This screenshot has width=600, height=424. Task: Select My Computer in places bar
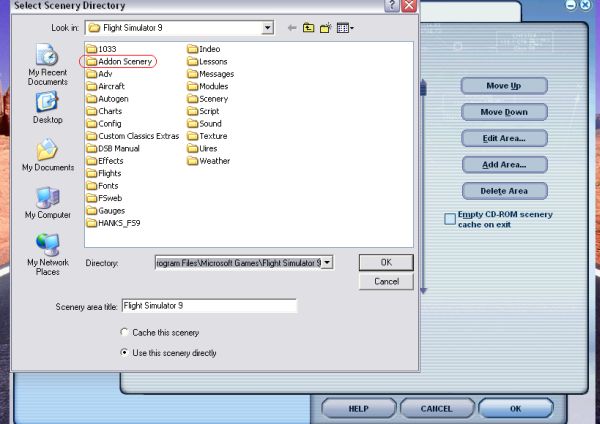[x=47, y=203]
